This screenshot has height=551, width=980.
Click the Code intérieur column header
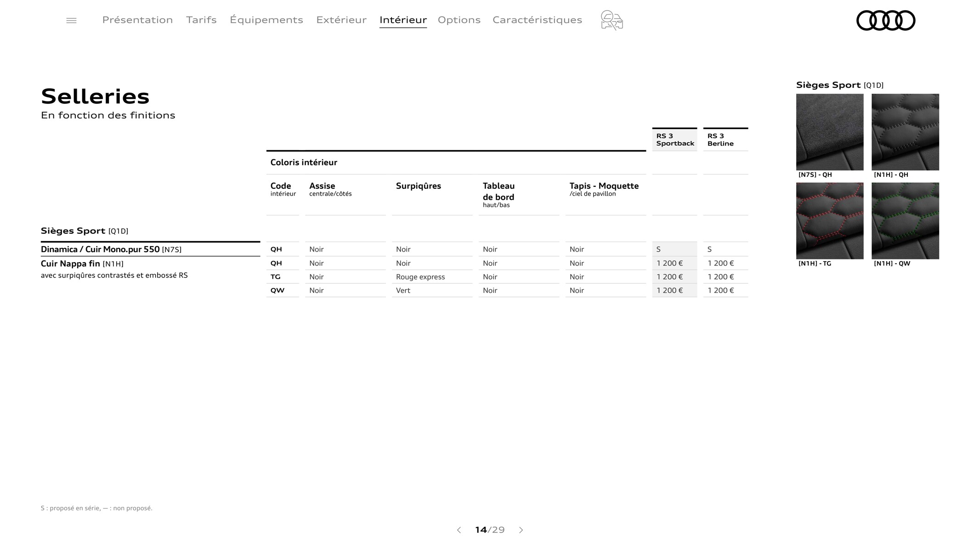283,189
